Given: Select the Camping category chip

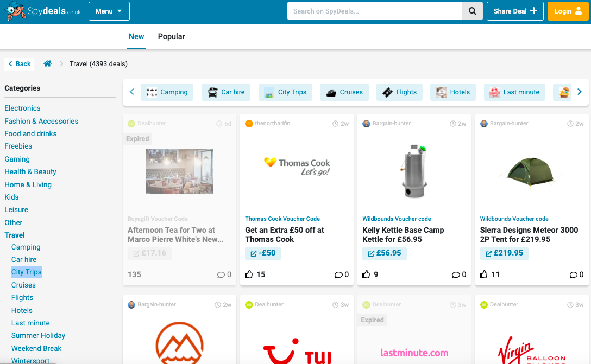Looking at the screenshot, I should click(167, 92).
